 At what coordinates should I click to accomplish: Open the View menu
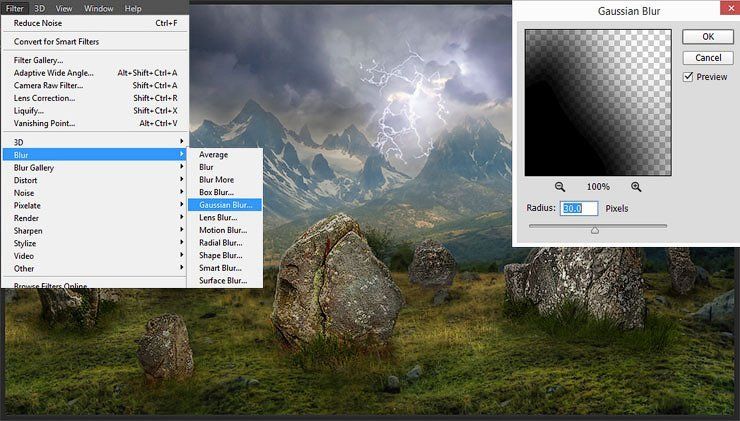pos(64,8)
